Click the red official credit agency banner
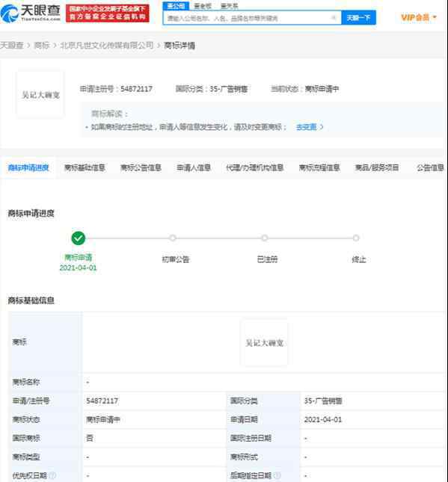 [x=108, y=13]
